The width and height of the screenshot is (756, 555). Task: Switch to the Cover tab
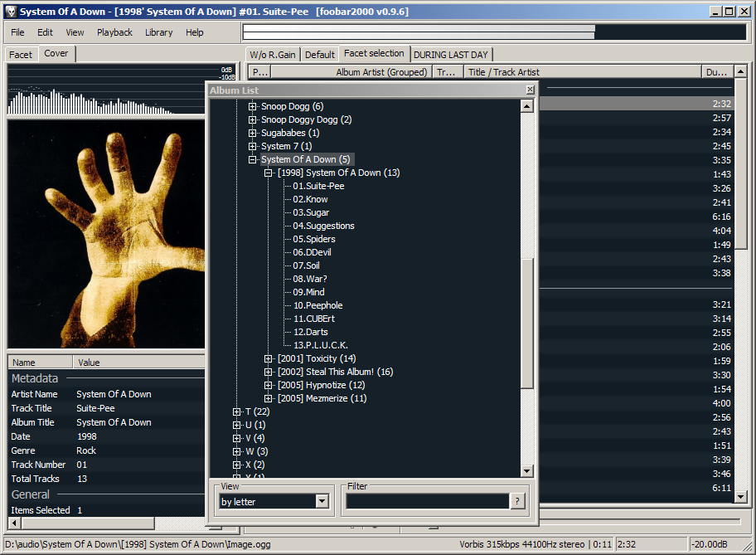point(56,53)
